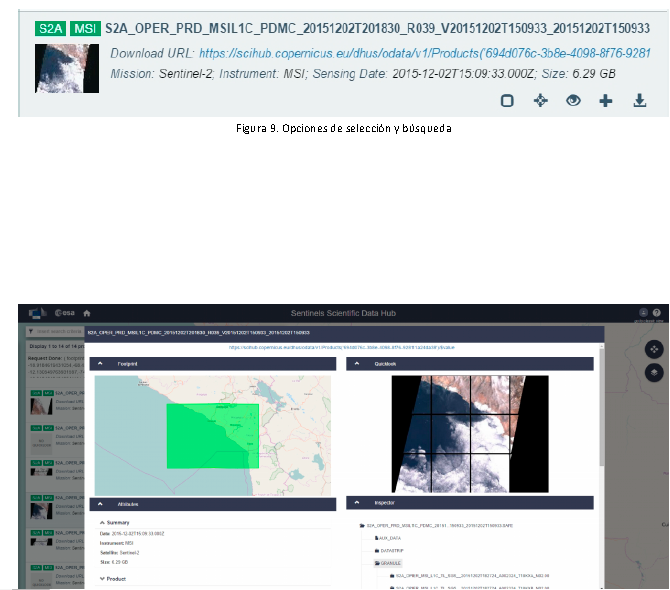
Task: Add product to cart with plus icon
Action: coord(605,101)
